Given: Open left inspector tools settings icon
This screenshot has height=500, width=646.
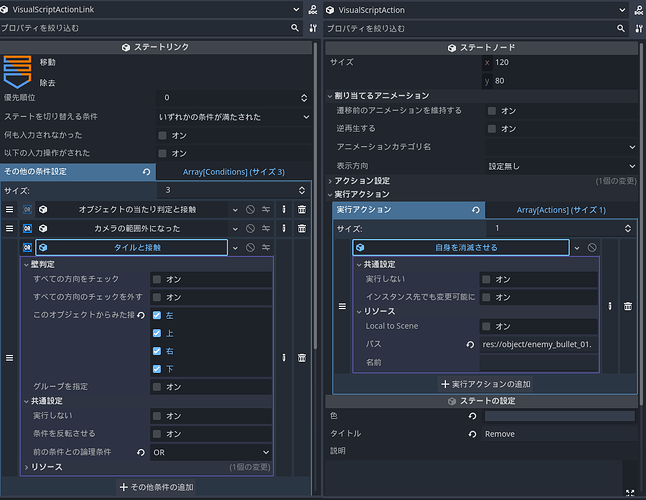Looking at the screenshot, I should coord(313,28).
